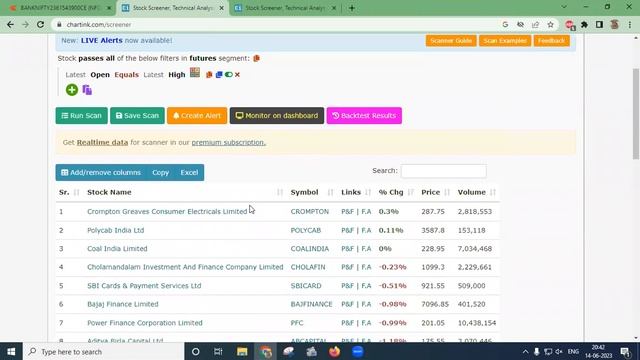Change the 'Open' measure in the filter
640x360 pixels.
[x=100, y=75]
